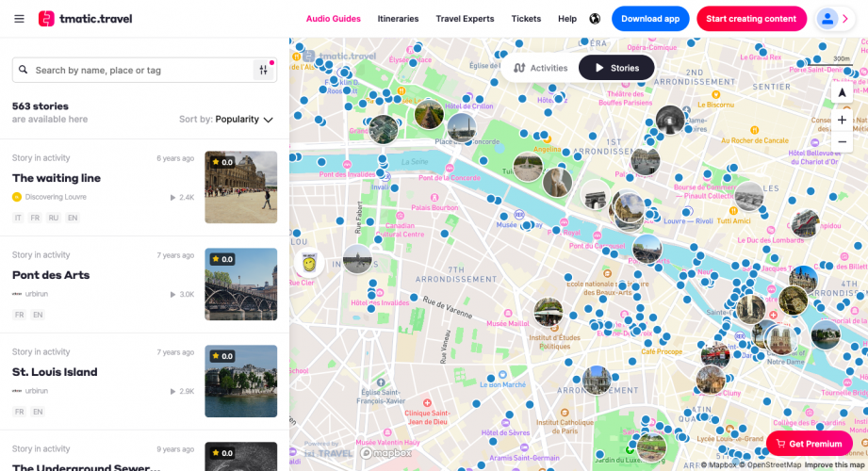This screenshot has height=471, width=868.
Task: Open OpenStreetMap attribution link
Action: click(770, 465)
